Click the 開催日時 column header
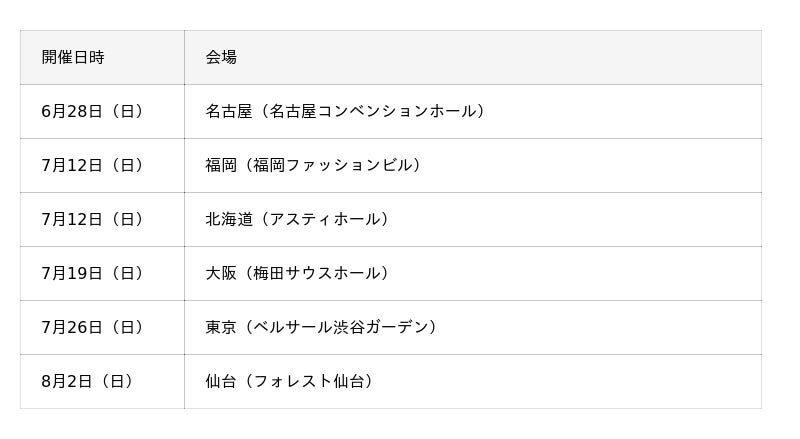The width and height of the screenshot is (800, 439). 73,57
